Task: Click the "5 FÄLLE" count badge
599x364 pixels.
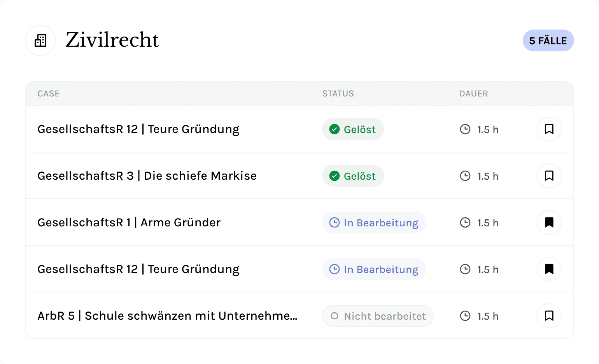Action: pyautogui.click(x=548, y=41)
